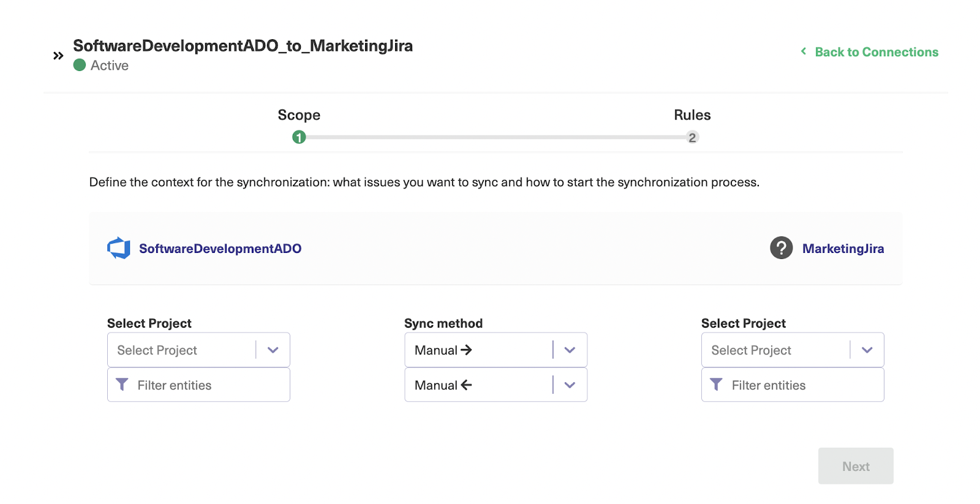
Task: Click the green Active status dot
Action: [x=80, y=65]
